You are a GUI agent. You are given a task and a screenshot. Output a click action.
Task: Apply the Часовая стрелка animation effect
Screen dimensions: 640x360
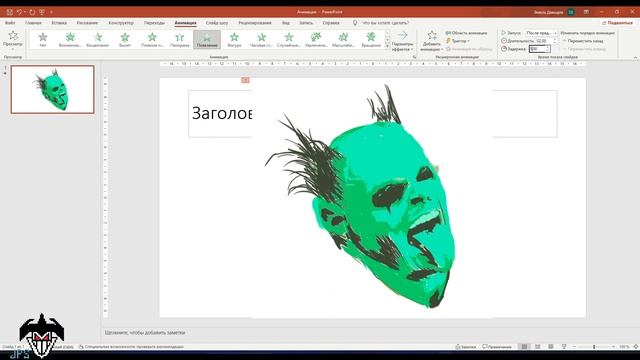click(x=261, y=40)
